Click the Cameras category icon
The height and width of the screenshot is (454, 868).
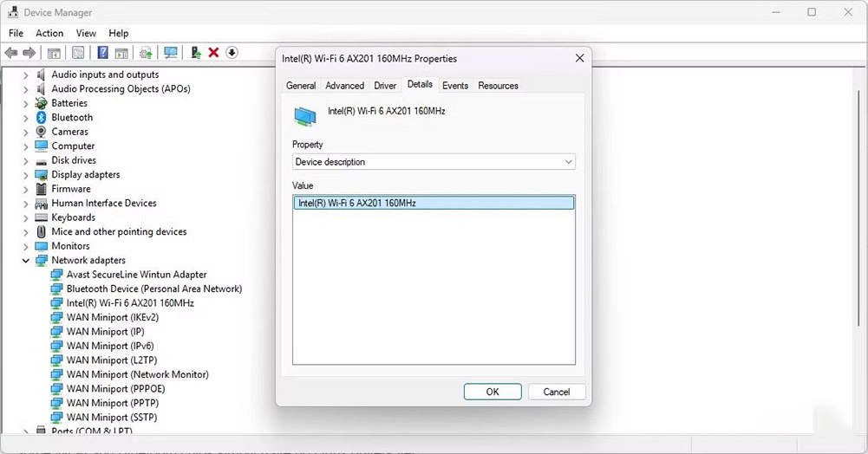[41, 132]
